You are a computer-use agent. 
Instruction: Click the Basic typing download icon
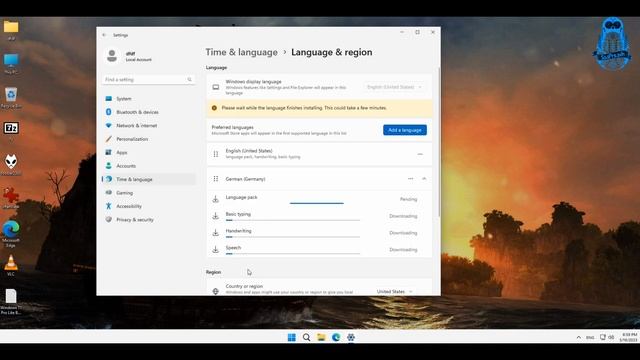point(216,216)
